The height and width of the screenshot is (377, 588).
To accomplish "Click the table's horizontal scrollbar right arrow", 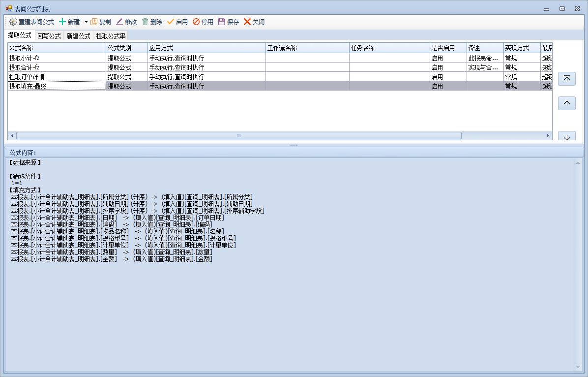I will pos(549,135).
